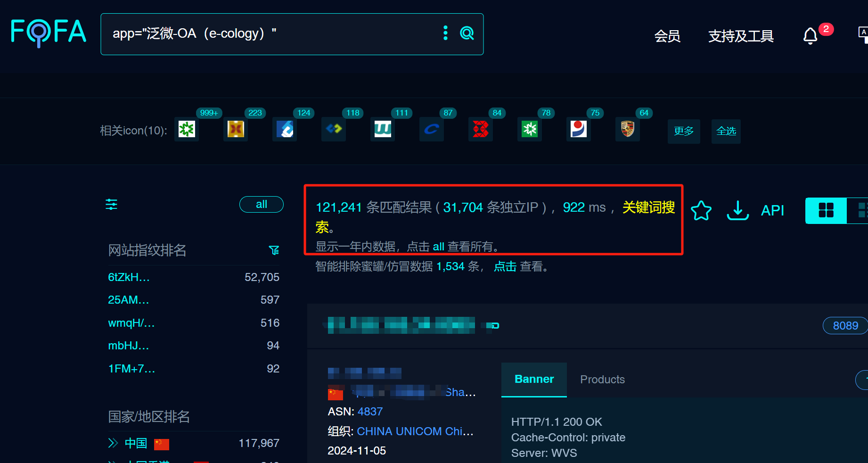The width and height of the screenshot is (868, 463).
Task: Select the related icon with 64 count
Action: click(x=628, y=129)
